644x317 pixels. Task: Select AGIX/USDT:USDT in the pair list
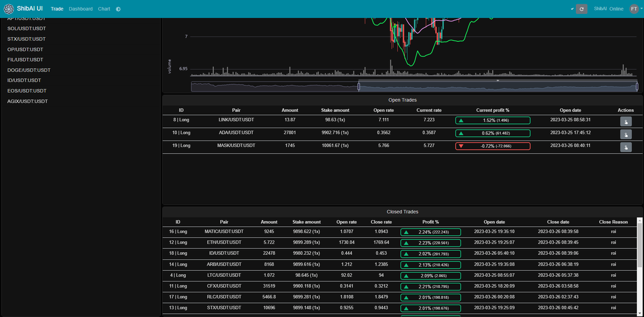click(27, 101)
